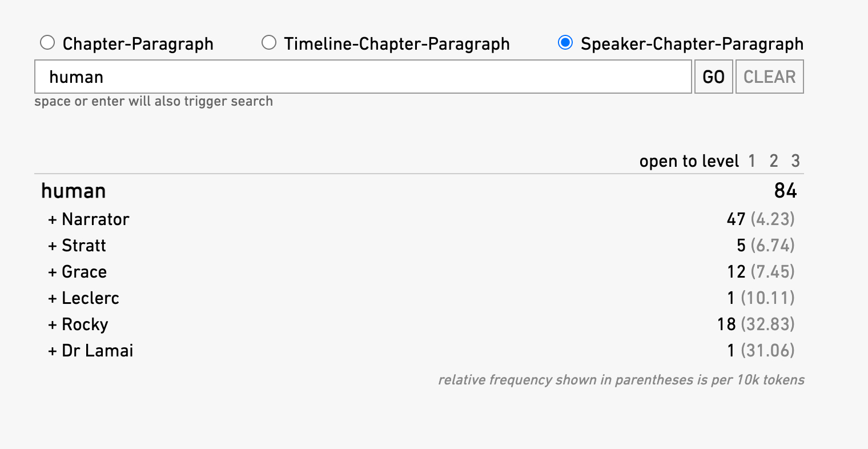
Task: Click the 'human' result heading
Action: 74,191
